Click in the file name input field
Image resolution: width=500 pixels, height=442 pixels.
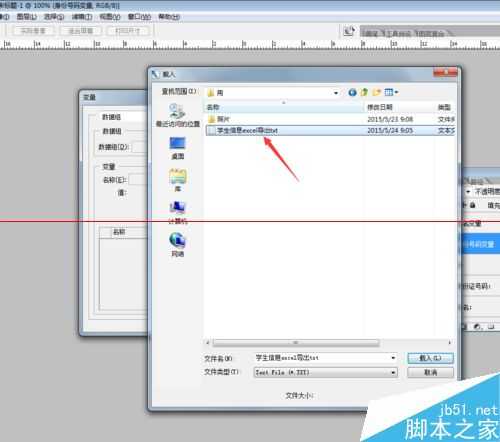coord(322,358)
